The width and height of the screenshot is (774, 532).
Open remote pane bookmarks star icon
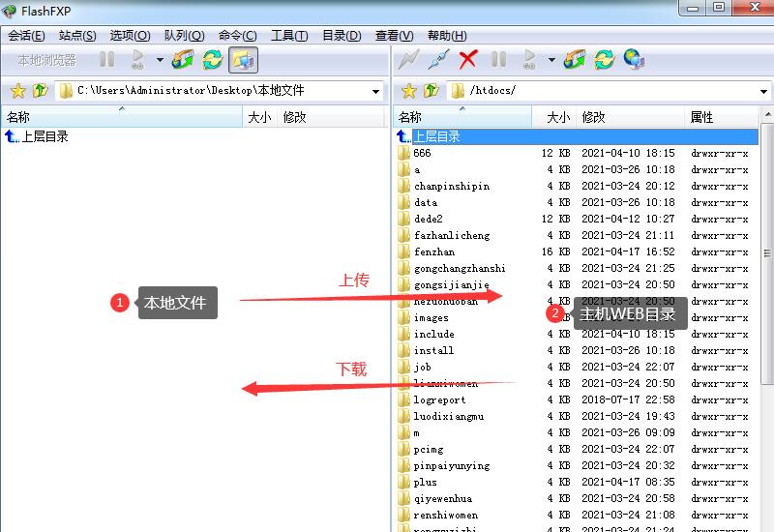click(408, 91)
